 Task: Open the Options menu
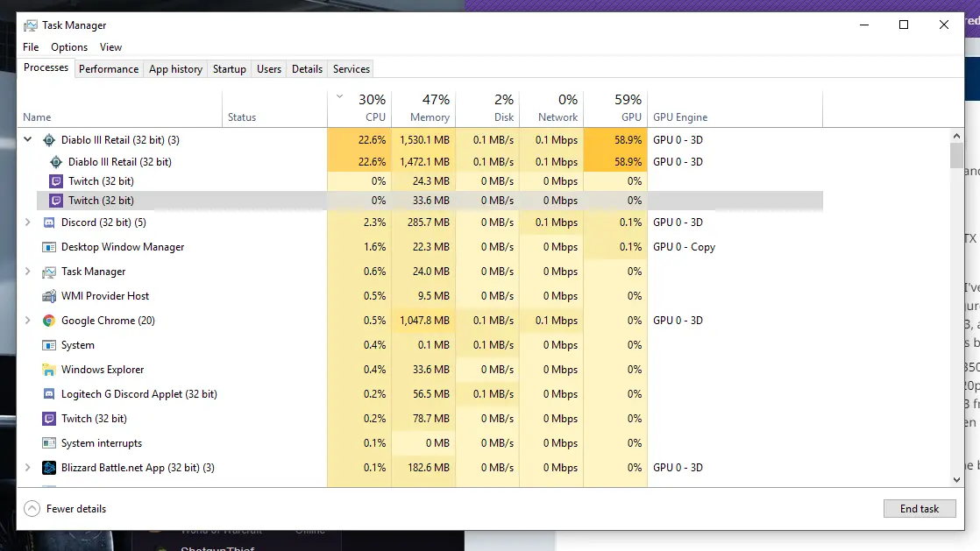[69, 47]
